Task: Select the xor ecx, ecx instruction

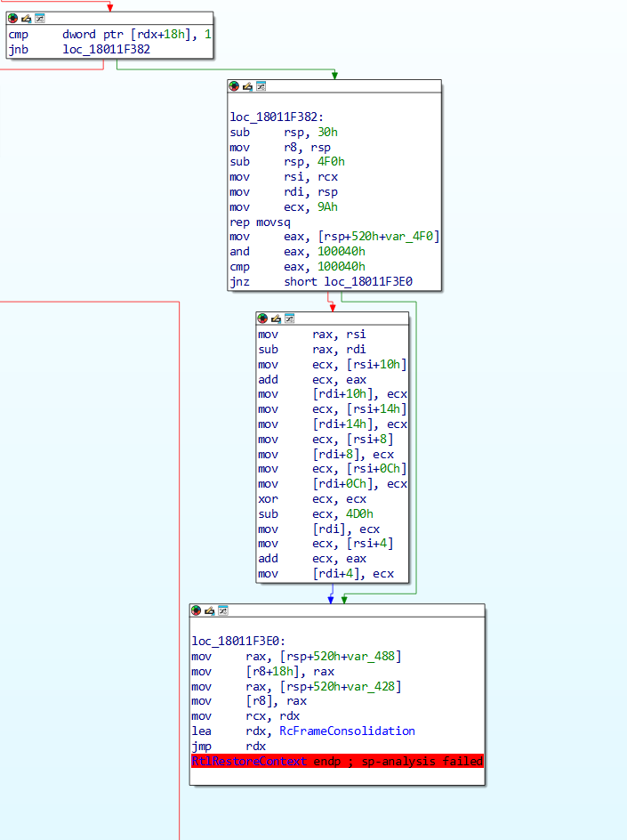Action: pyautogui.click(x=312, y=499)
